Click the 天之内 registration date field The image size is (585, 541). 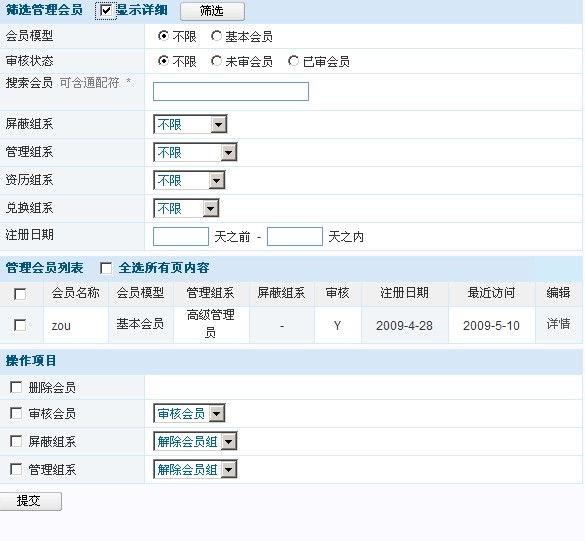[x=295, y=237]
